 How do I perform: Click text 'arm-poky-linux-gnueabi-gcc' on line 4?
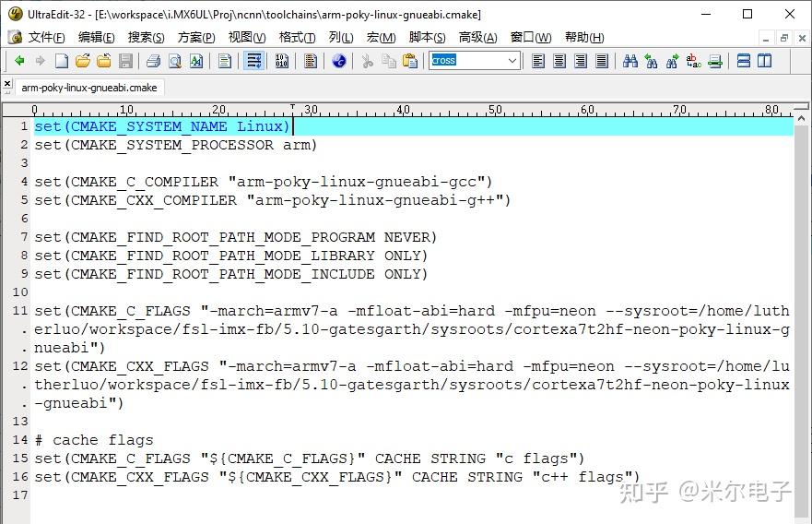(357, 182)
